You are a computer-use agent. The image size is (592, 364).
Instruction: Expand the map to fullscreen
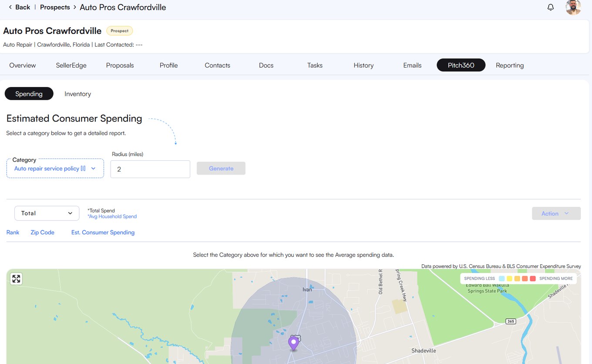(16, 279)
